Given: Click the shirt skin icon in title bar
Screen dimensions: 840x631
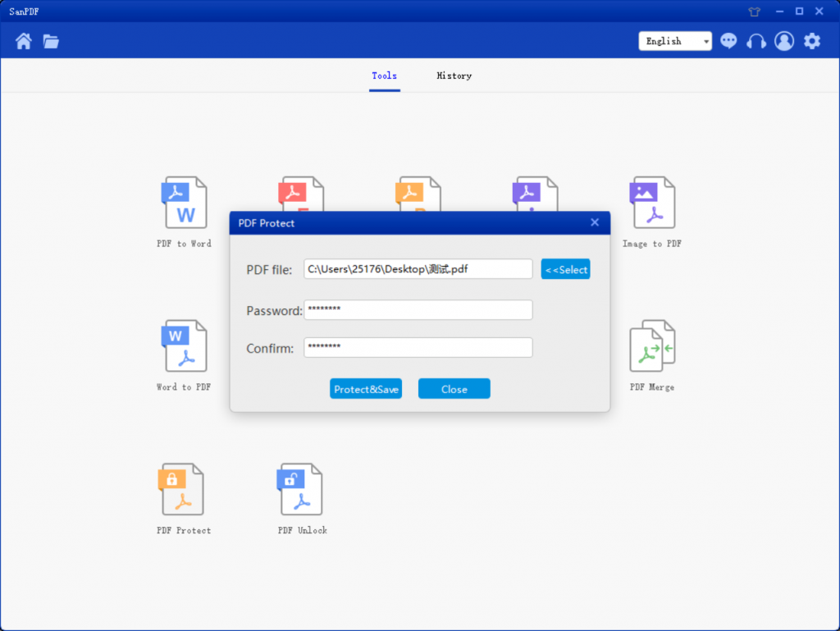Looking at the screenshot, I should click(755, 11).
